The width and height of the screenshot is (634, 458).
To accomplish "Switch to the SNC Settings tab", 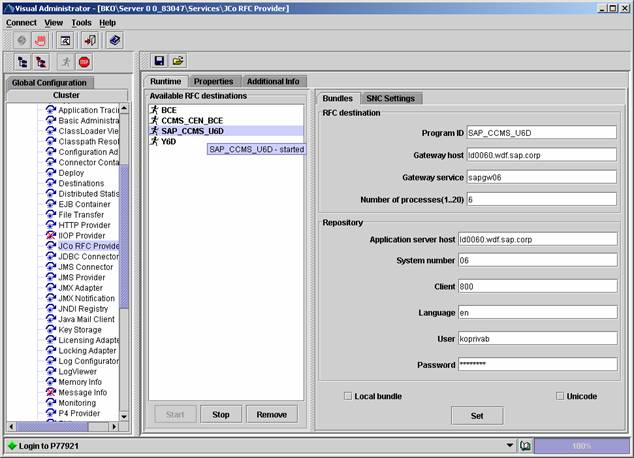I will point(391,98).
